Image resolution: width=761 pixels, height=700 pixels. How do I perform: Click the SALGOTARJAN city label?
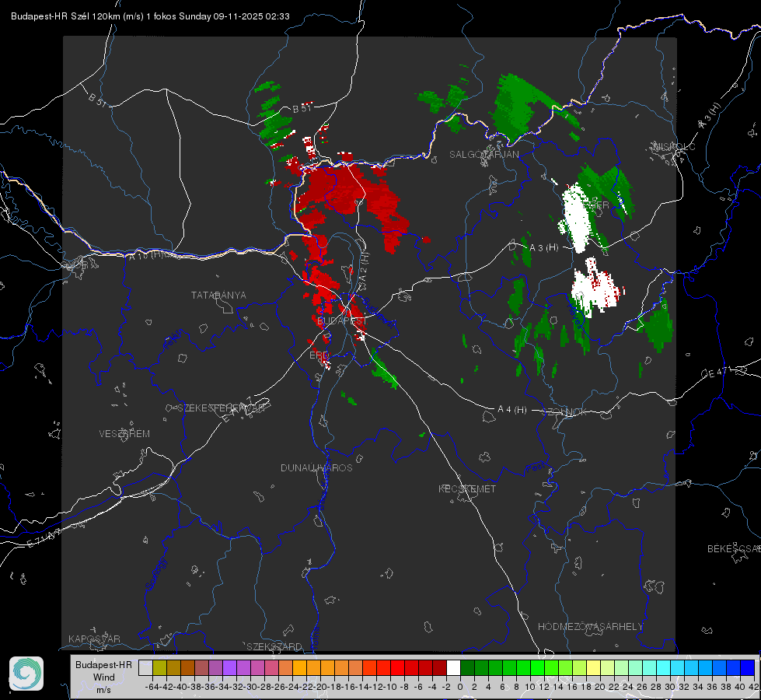[483, 155]
